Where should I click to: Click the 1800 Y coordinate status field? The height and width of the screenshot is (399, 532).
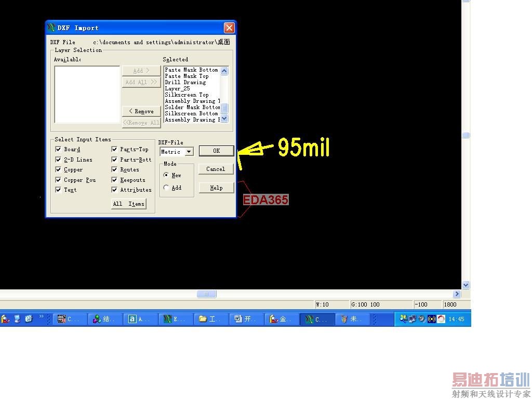click(x=456, y=304)
